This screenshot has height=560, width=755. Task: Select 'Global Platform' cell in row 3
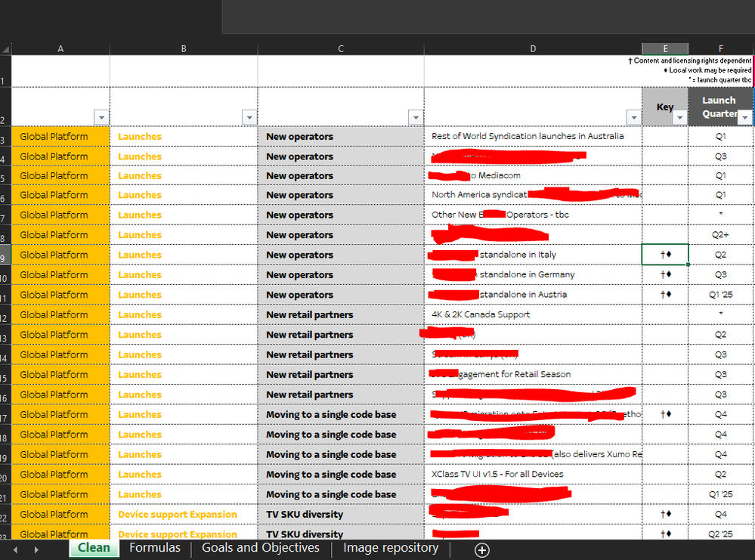point(60,137)
